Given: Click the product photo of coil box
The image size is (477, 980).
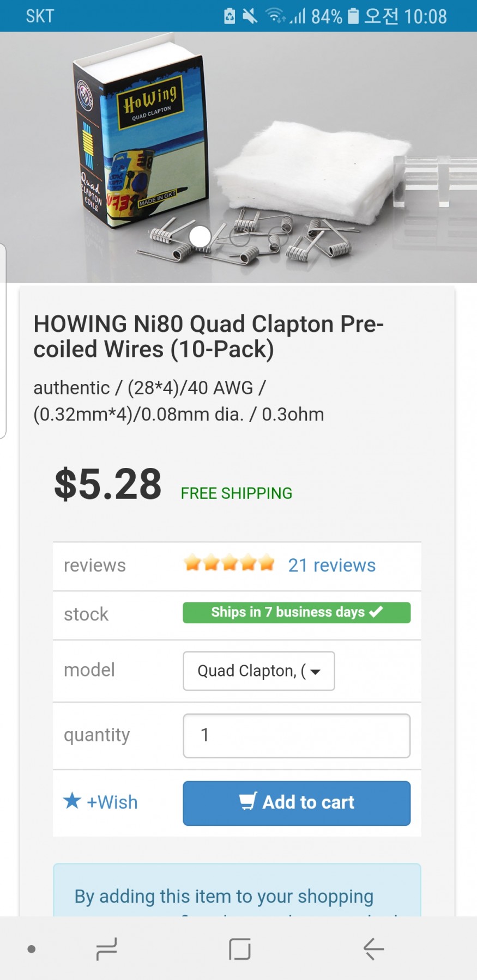Looking at the screenshot, I should [141, 136].
